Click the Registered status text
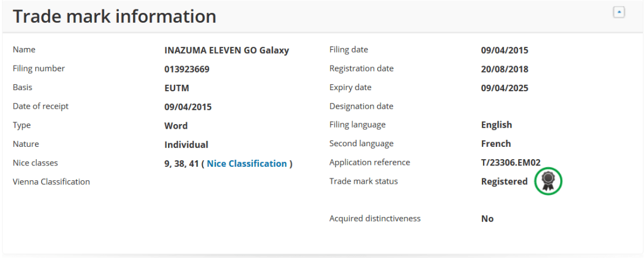This screenshot has width=644, height=258. (x=504, y=181)
